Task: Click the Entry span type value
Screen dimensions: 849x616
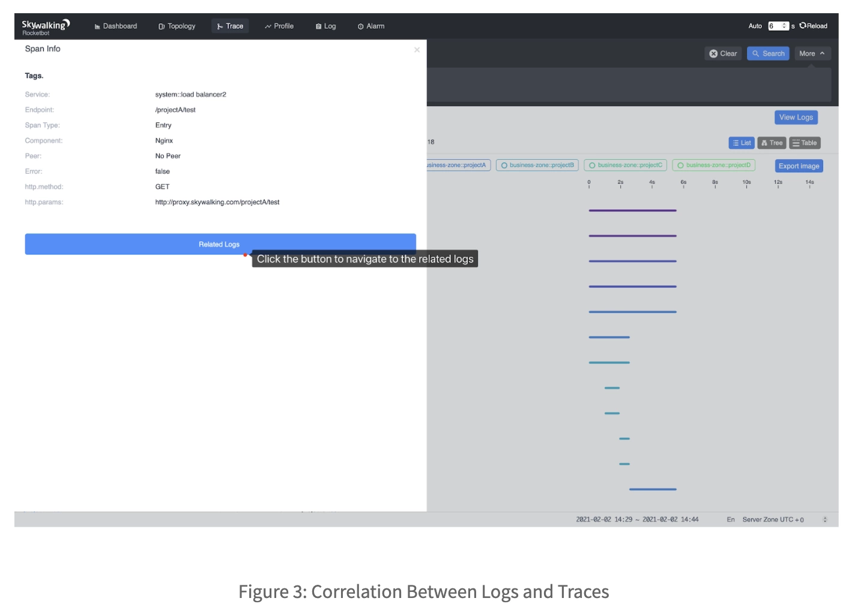Action: point(163,125)
